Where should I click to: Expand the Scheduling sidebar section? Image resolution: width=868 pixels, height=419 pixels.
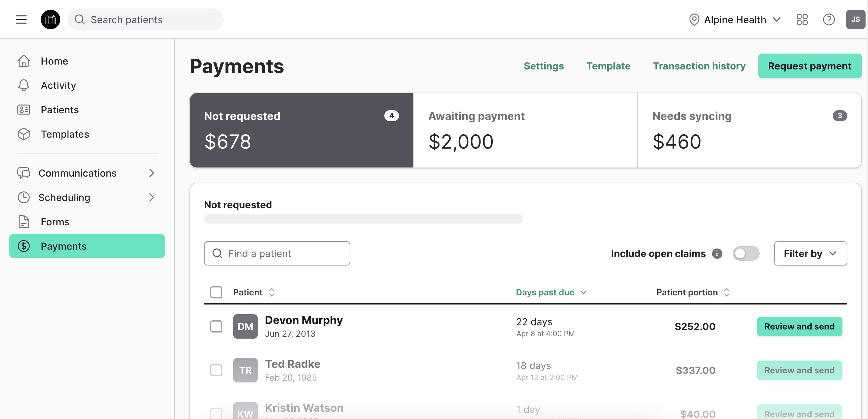pos(152,197)
